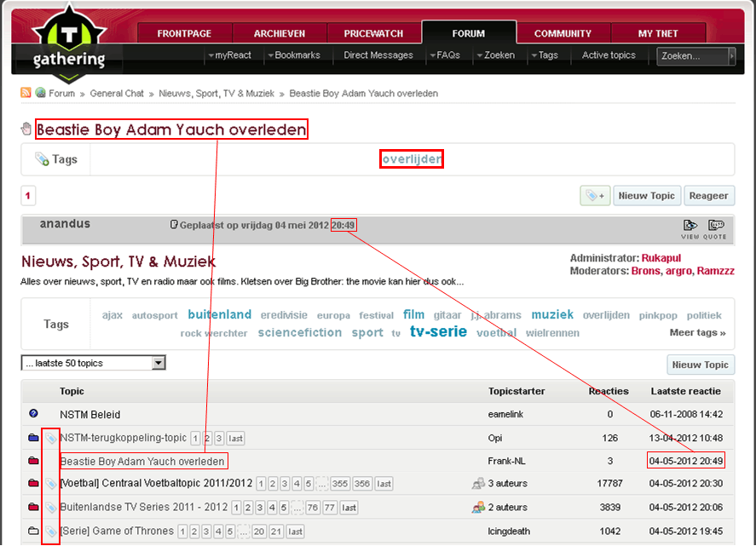
Task: Click the View icon in anandus post
Action: click(690, 229)
